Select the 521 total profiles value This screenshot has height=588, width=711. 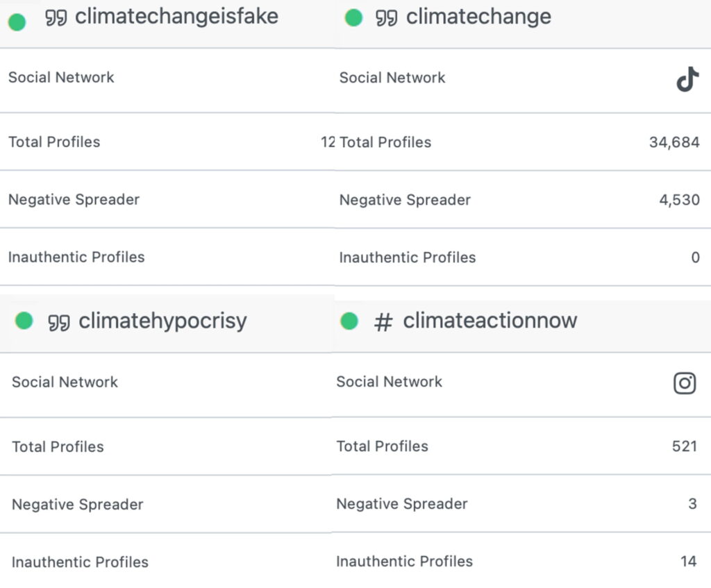coord(685,446)
